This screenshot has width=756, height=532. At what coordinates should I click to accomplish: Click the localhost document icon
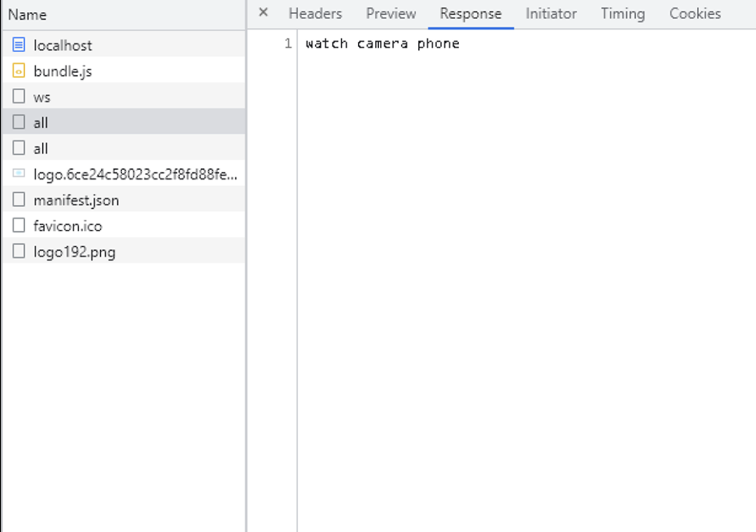pos(19,45)
